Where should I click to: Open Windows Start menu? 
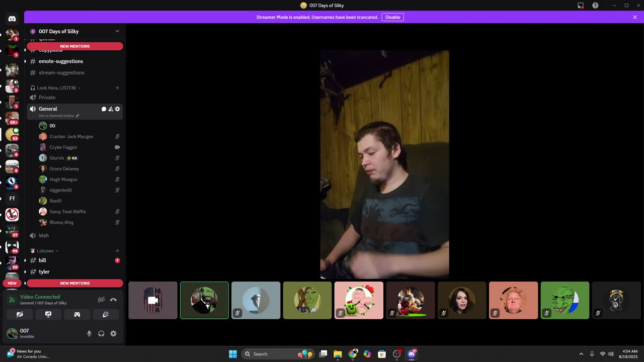(233, 354)
